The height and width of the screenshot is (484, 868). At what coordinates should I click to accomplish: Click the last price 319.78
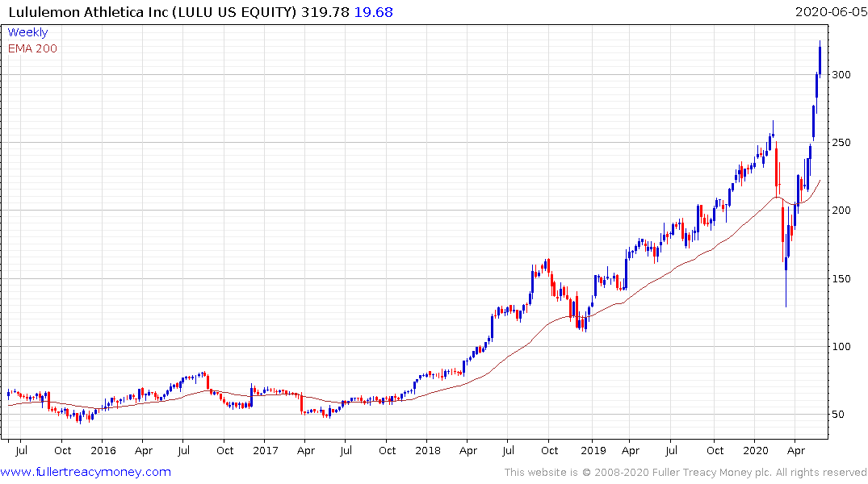[325, 12]
